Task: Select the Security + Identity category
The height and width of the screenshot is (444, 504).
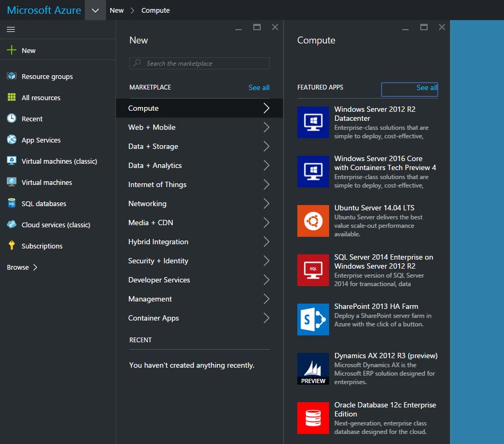Action: tap(199, 261)
